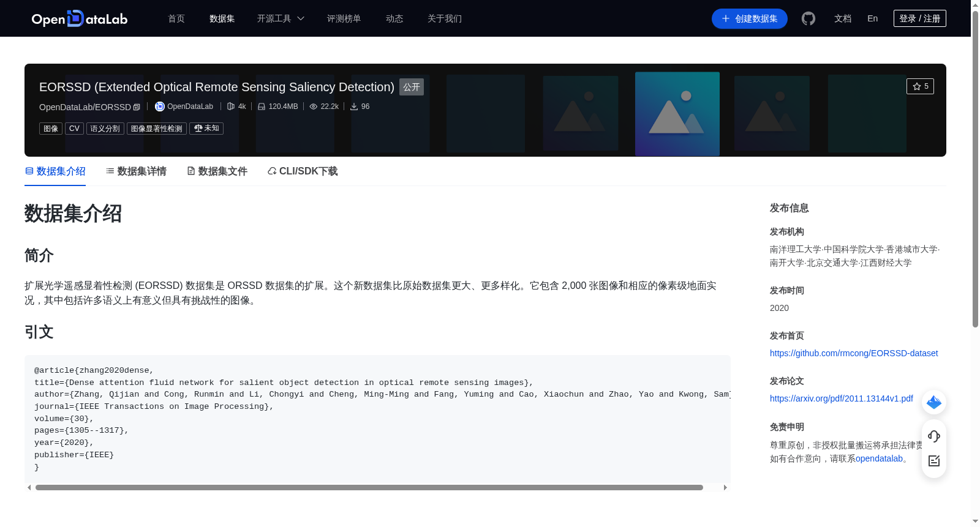Switch to 数据集详情 tab
Image resolution: width=980 pixels, height=527 pixels.
coord(136,171)
